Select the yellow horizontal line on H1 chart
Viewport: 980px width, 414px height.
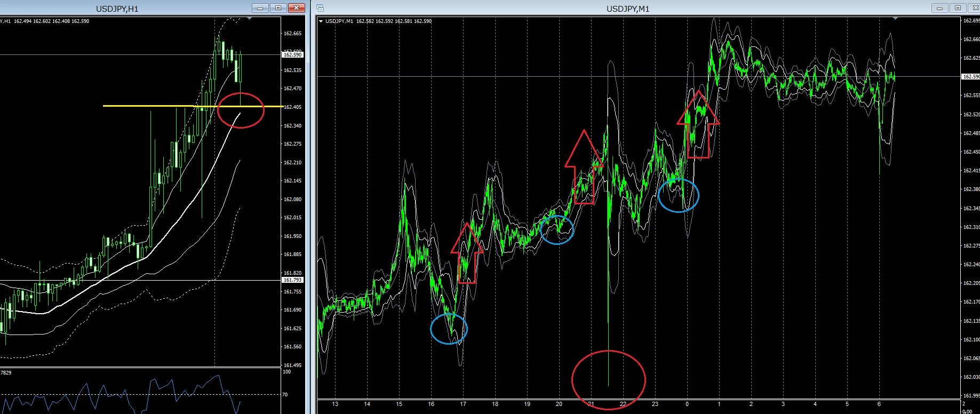192,106
